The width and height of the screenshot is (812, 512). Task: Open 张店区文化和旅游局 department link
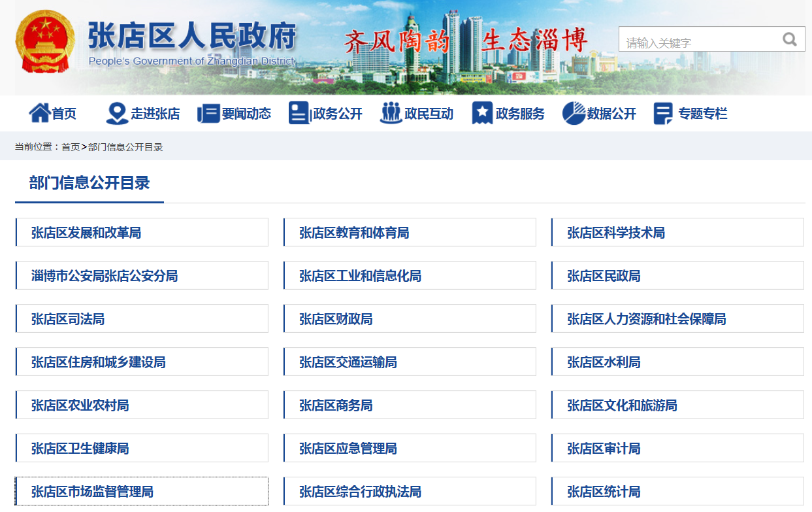pyautogui.click(x=622, y=405)
